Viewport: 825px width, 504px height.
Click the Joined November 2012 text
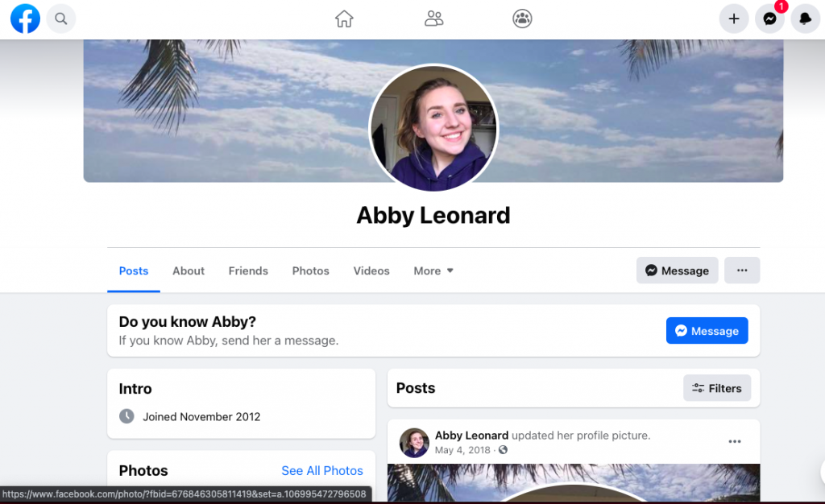pyautogui.click(x=201, y=417)
